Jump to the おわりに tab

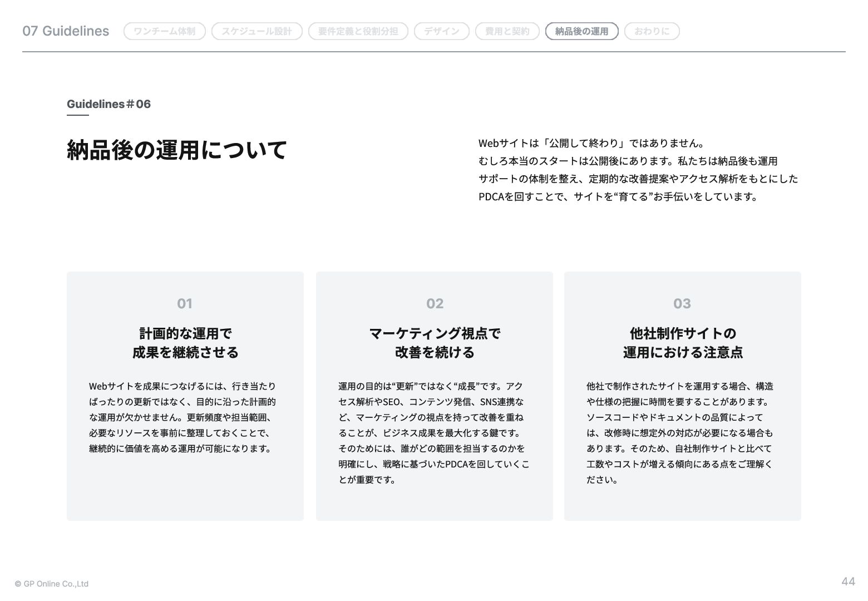[x=652, y=31]
